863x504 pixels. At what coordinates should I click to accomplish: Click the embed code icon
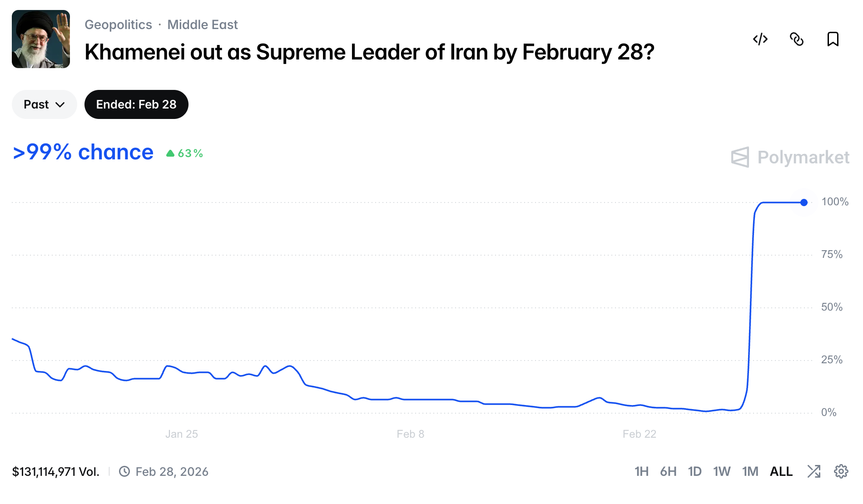point(760,40)
